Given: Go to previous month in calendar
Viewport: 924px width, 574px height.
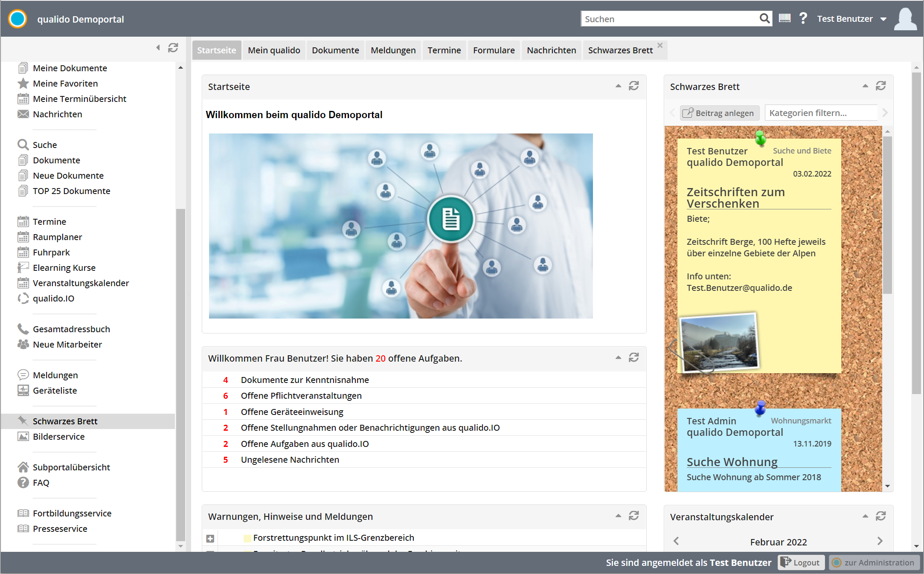Looking at the screenshot, I should 676,541.
